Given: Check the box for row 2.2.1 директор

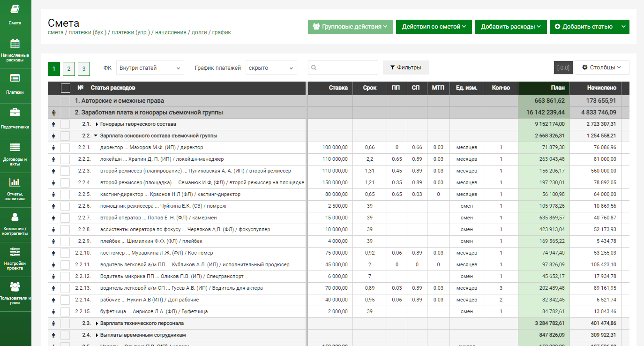Looking at the screenshot, I should click(65, 148).
